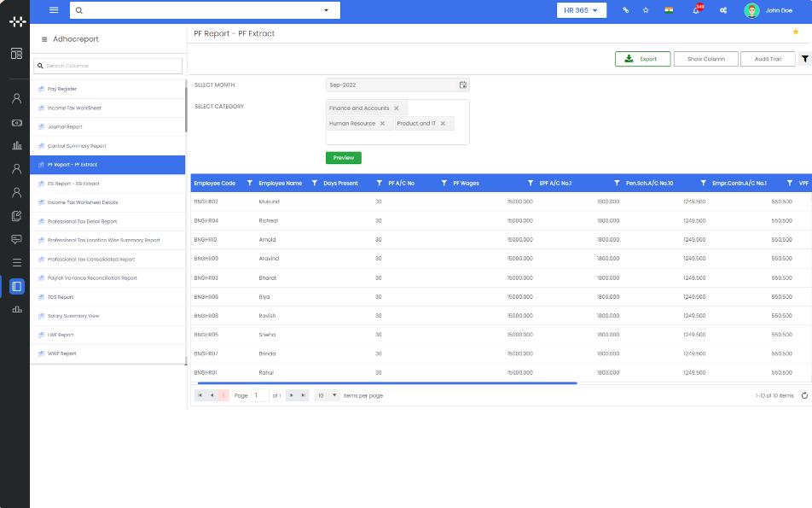Open the notifications bell
This screenshot has width=812, height=508.
click(696, 10)
